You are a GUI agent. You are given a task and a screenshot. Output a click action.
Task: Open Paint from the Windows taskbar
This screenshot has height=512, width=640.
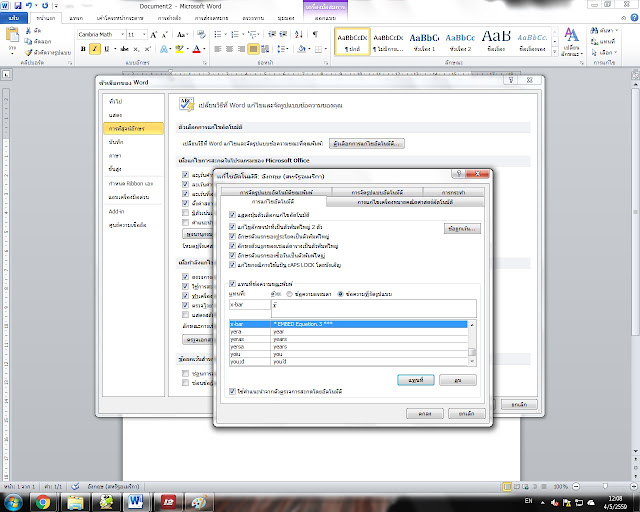click(x=199, y=502)
